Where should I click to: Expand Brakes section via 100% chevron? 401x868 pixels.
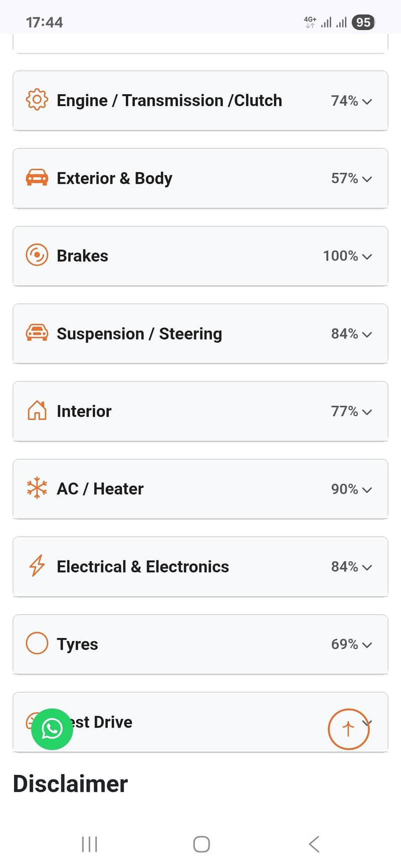click(x=367, y=256)
